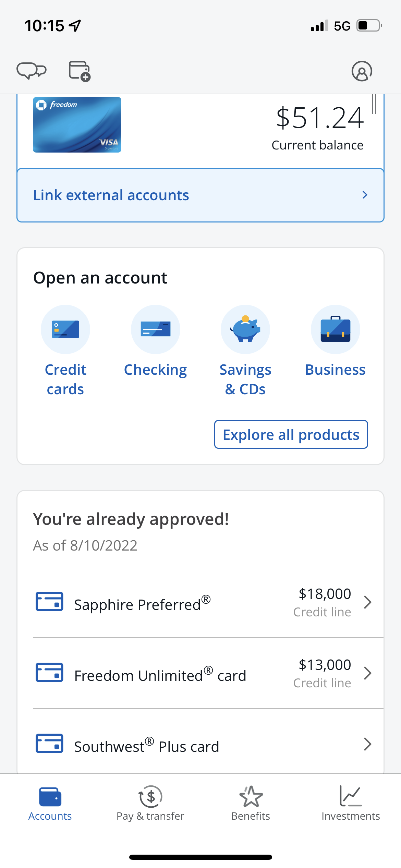
Task: Tap the Explore all products button
Action: click(290, 434)
